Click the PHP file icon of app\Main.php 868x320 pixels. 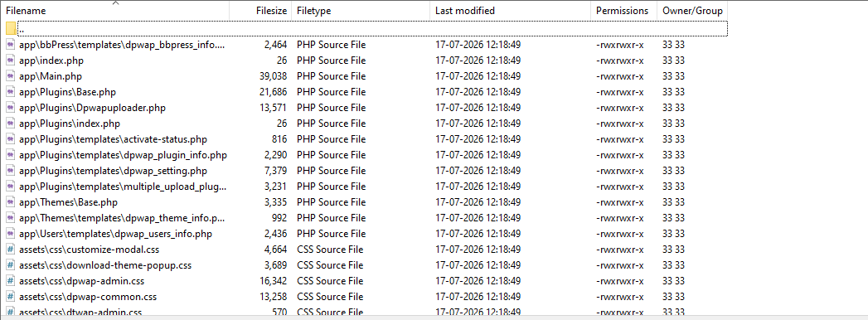tap(11, 75)
